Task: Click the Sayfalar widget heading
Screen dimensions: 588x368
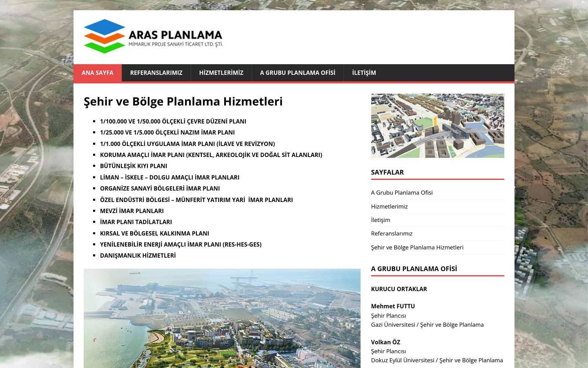Action: coord(388,173)
